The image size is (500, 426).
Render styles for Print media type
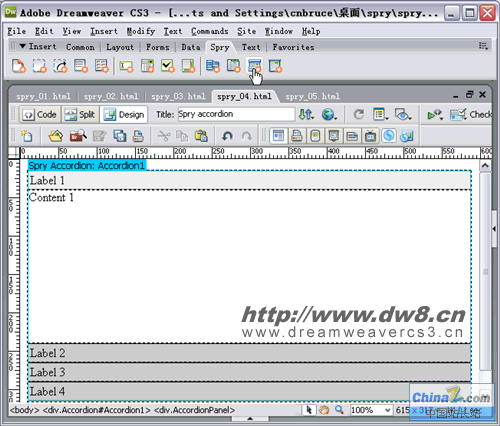point(297,136)
